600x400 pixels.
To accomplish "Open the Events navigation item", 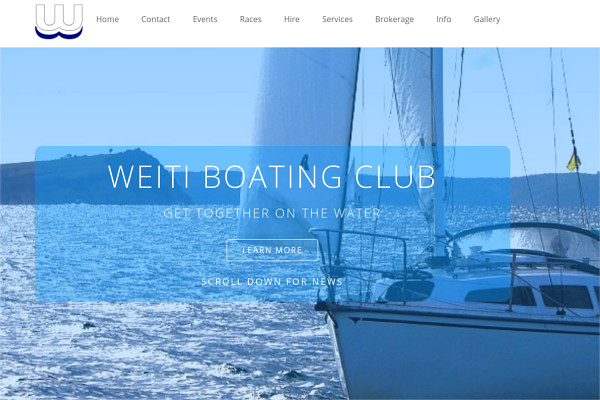I will coord(205,19).
